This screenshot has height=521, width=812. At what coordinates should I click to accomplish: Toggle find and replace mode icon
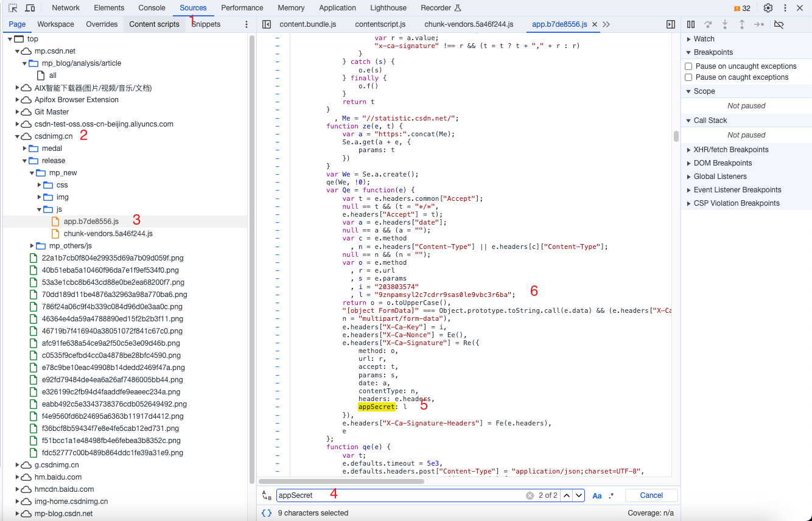(x=266, y=495)
